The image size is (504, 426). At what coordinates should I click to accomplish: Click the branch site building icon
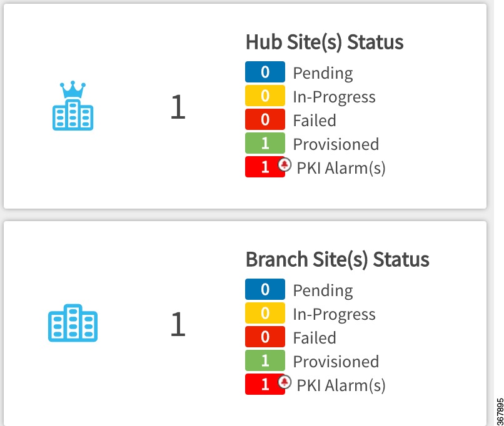73,323
